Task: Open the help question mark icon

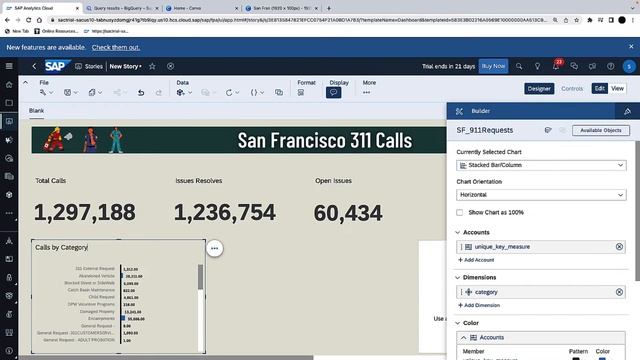Action: click(611, 66)
